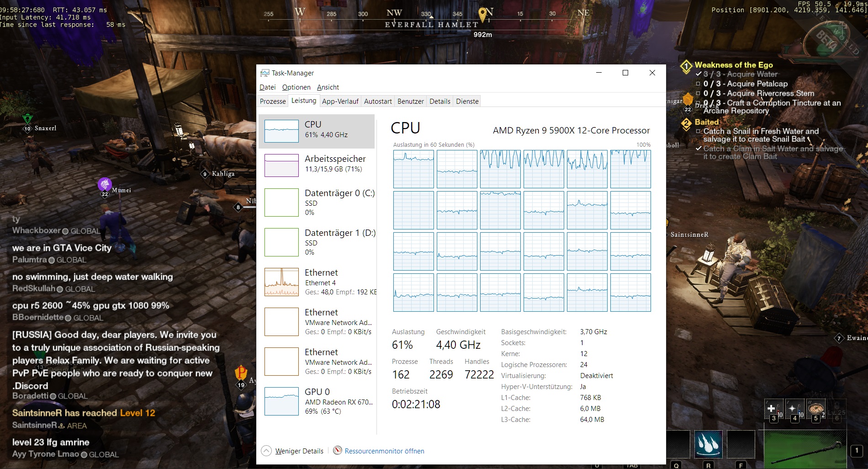Click the chat message 'we are in GTA Vice City'
This screenshot has width=868, height=469.
coord(62,248)
